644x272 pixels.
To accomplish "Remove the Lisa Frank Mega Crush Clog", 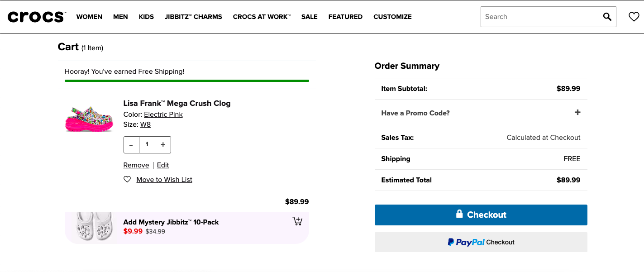I will point(136,165).
